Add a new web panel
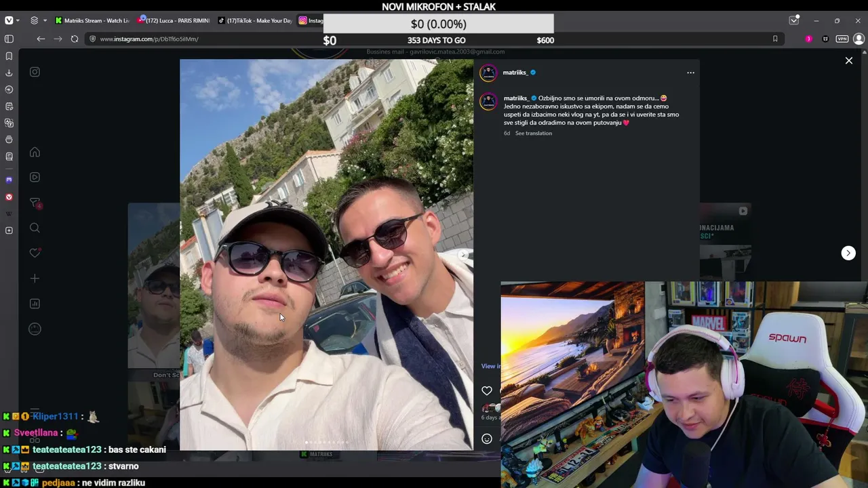868x488 pixels. point(9,230)
